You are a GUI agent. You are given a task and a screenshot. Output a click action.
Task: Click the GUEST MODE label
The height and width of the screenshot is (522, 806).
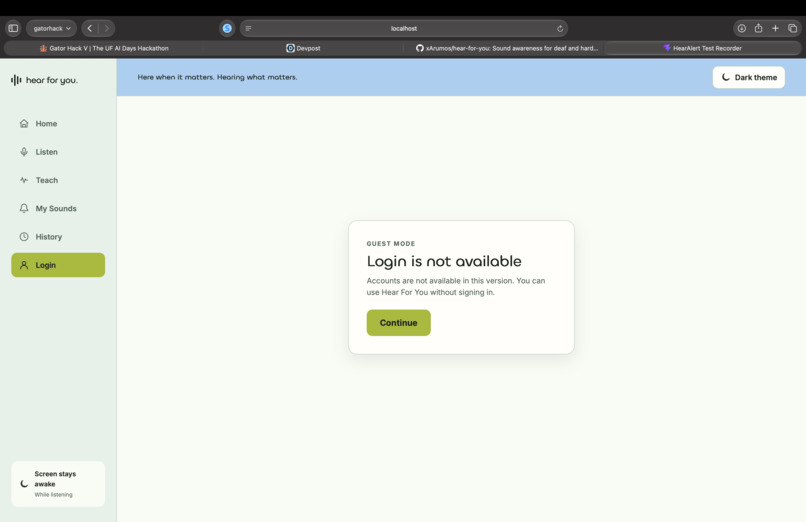point(391,244)
